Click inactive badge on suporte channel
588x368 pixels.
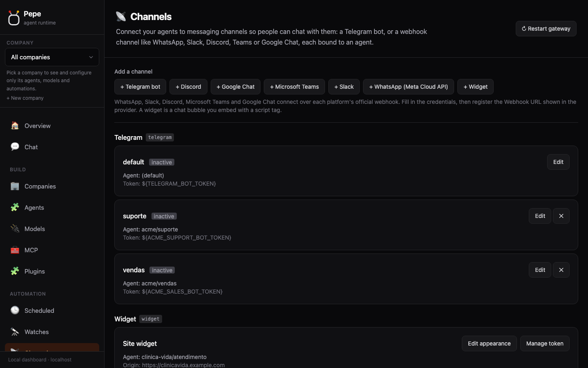pos(164,216)
